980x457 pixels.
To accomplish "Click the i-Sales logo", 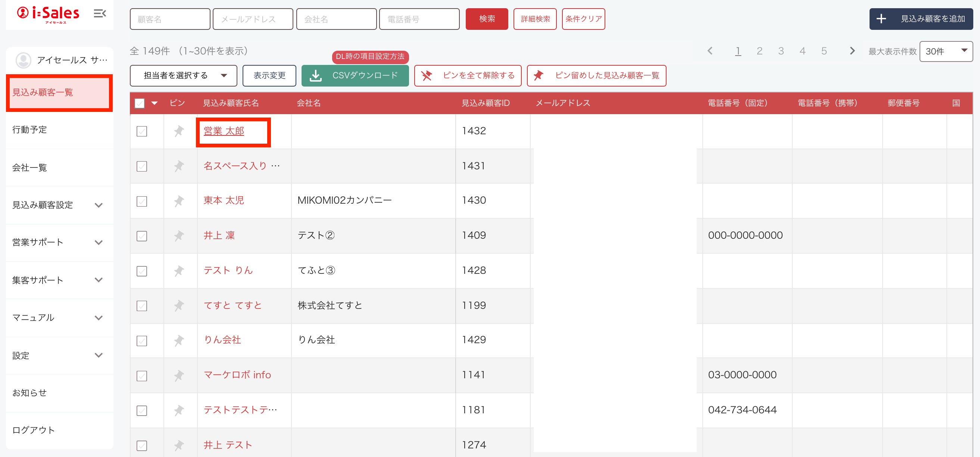I will [48, 14].
